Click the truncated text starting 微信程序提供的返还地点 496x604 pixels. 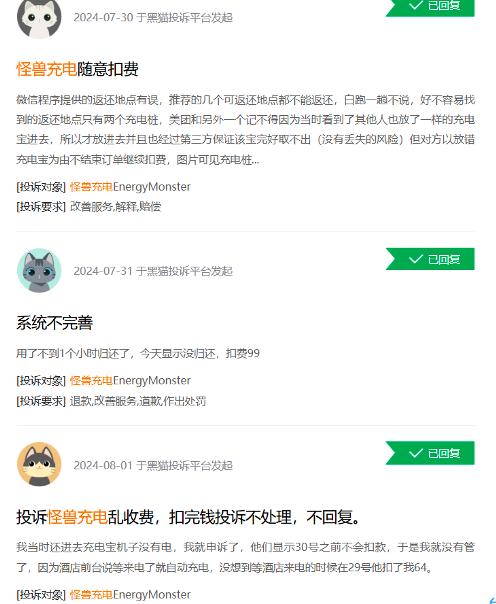click(x=245, y=130)
